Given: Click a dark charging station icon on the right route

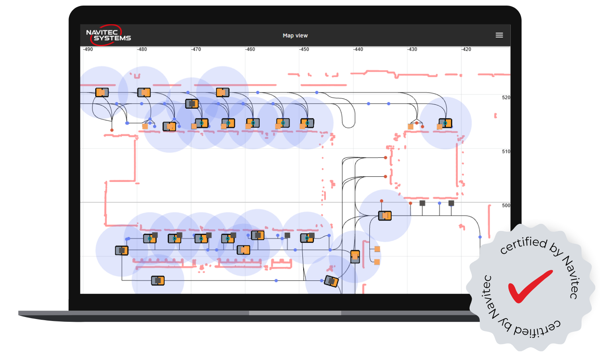Looking at the screenshot, I should (422, 203).
